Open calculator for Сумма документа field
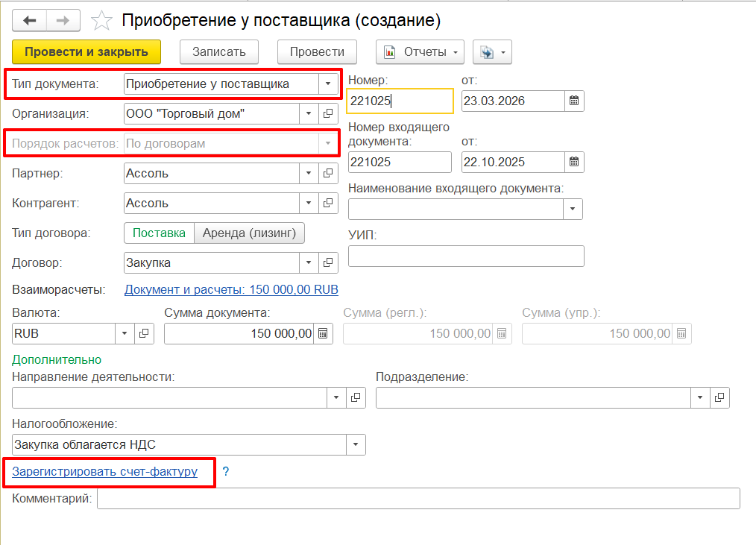The width and height of the screenshot is (756, 545). pos(323,334)
